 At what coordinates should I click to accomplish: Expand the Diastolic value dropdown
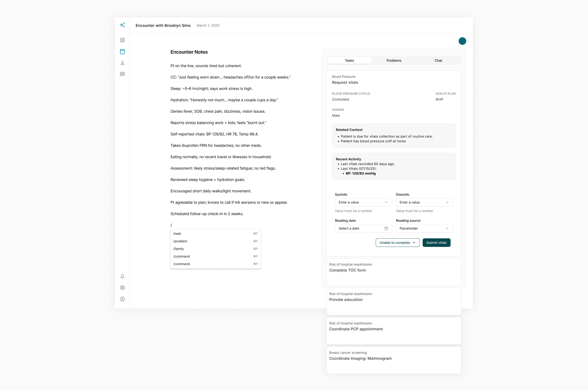point(424,202)
